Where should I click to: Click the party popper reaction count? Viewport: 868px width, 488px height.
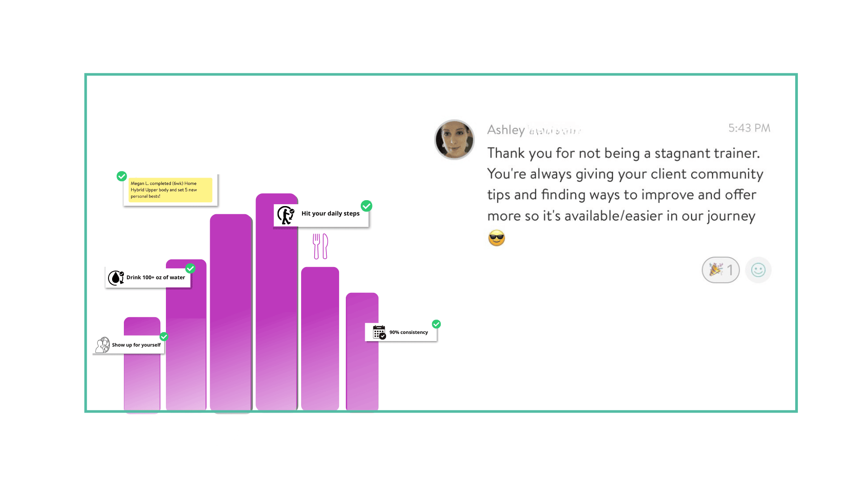[721, 270]
